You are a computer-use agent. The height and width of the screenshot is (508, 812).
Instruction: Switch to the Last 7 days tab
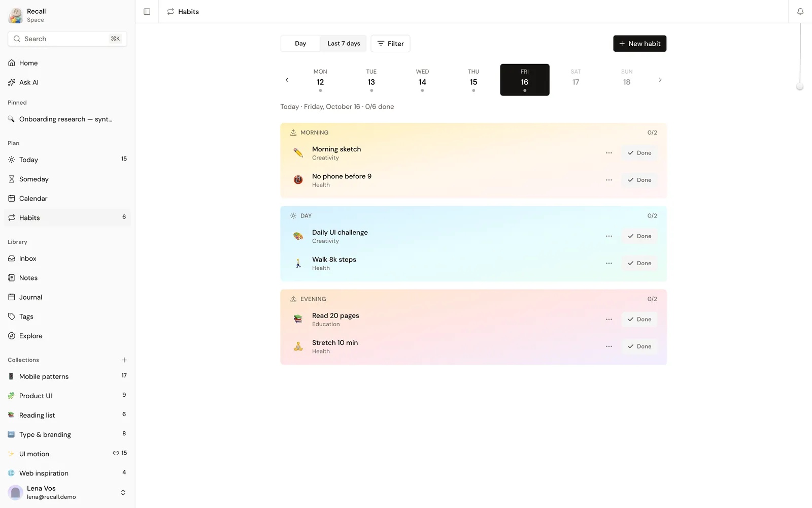pos(344,44)
